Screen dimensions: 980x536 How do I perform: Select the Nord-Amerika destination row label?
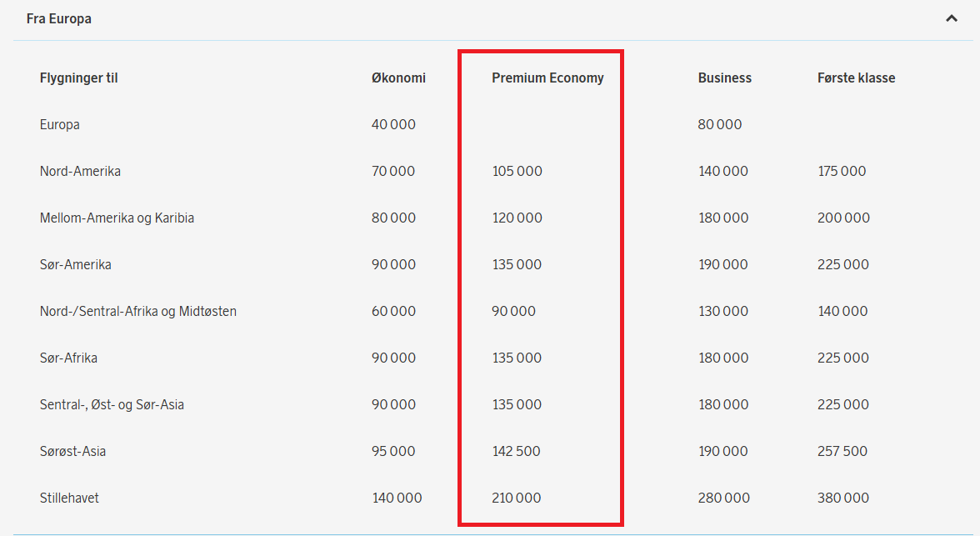click(x=80, y=171)
